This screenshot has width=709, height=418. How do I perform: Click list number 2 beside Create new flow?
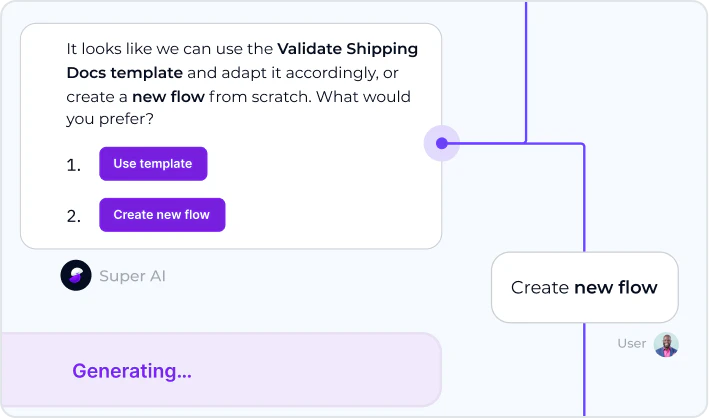pos(74,216)
